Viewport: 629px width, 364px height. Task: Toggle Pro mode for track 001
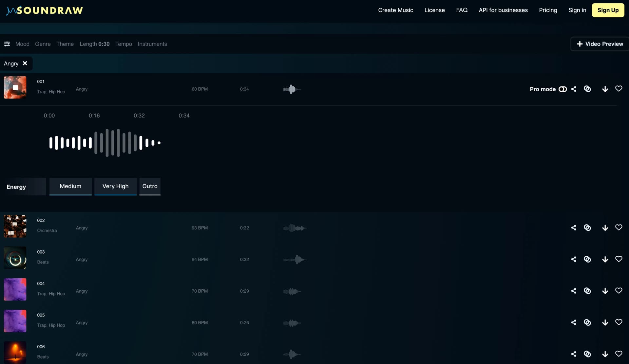click(563, 89)
